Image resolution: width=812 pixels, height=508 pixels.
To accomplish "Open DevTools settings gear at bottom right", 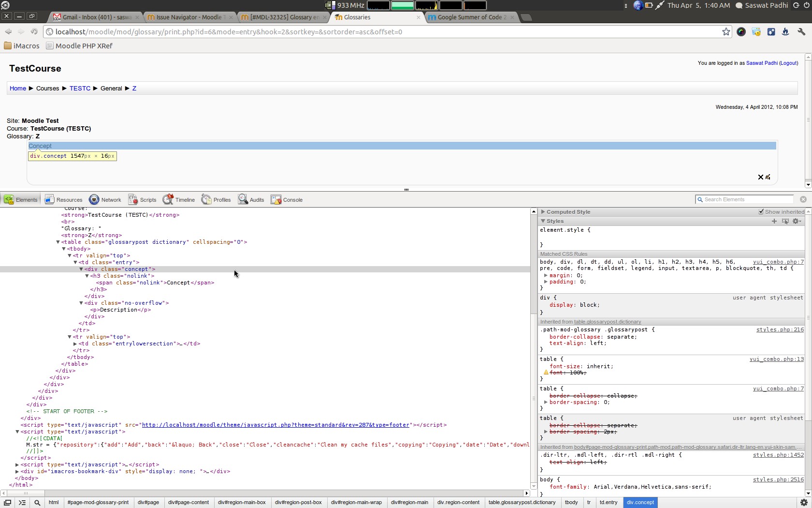I will (x=804, y=503).
